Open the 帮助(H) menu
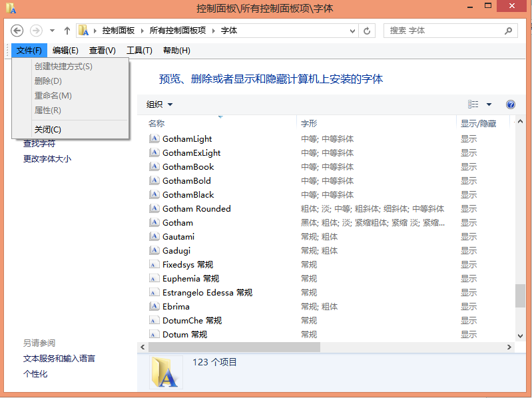 pos(176,51)
